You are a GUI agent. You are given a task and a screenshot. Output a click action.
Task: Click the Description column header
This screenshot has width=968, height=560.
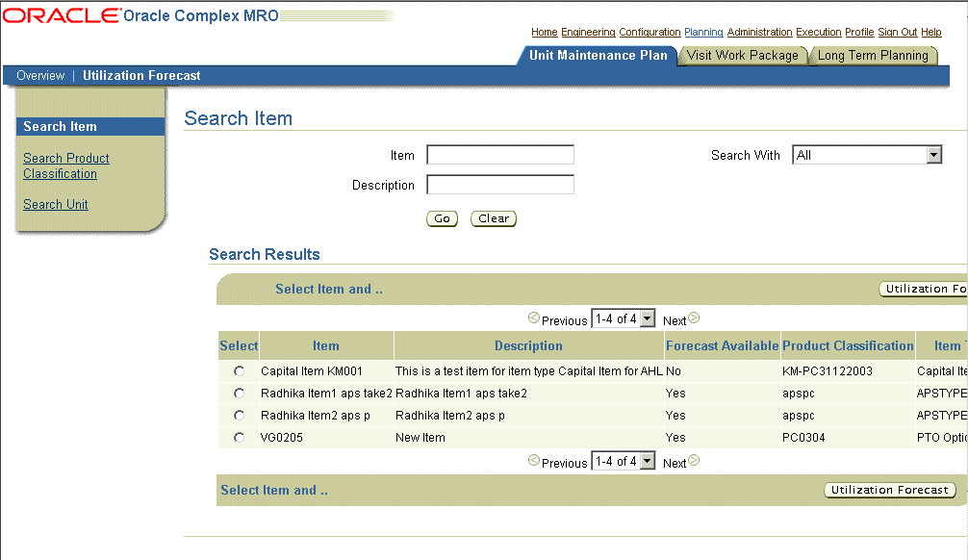tap(528, 345)
